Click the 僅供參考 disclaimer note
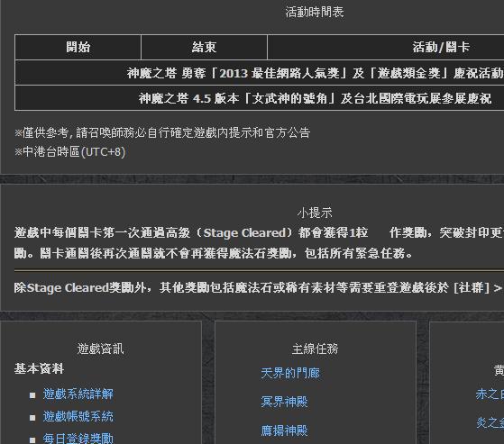The width and height of the screenshot is (504, 444). [162, 132]
